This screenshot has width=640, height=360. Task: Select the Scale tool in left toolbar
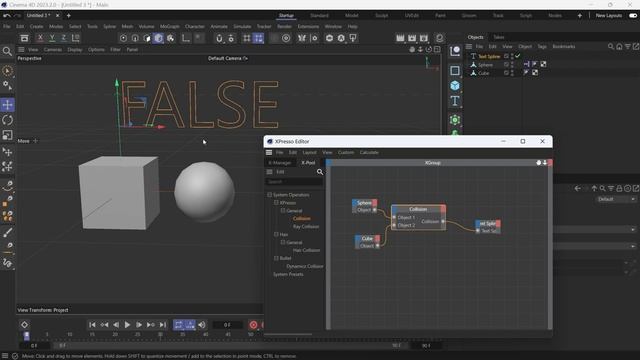click(x=7, y=135)
